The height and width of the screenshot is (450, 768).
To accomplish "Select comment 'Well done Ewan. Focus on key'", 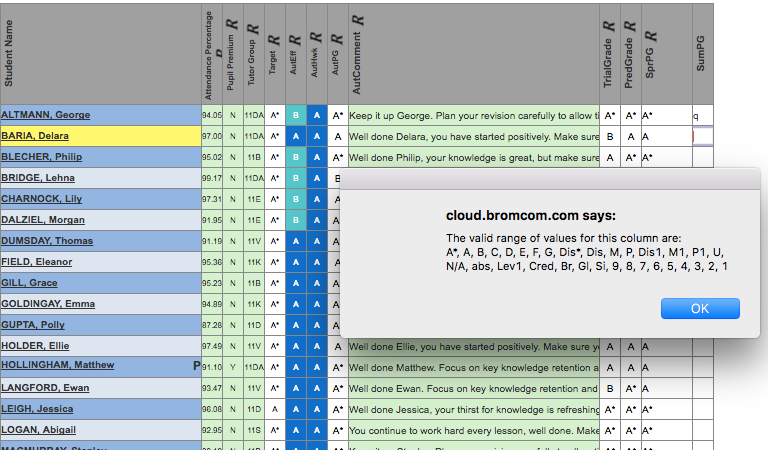I will [474, 389].
